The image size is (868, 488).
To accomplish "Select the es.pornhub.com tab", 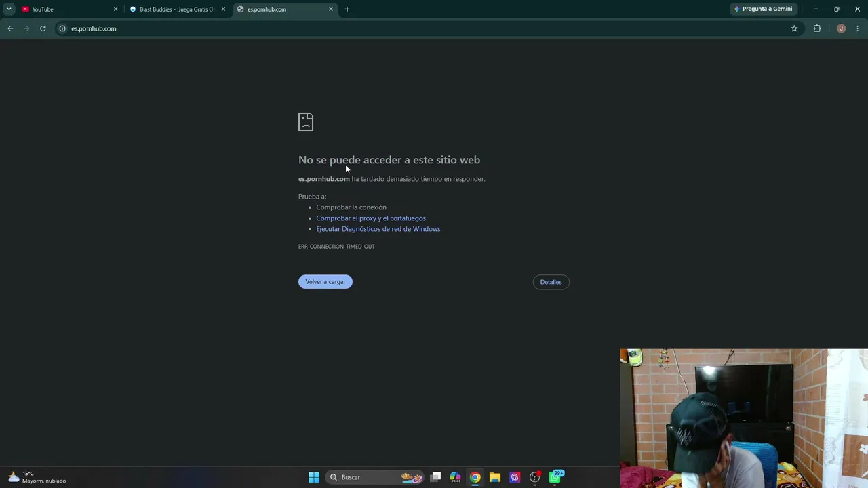I will pyautogui.click(x=285, y=9).
